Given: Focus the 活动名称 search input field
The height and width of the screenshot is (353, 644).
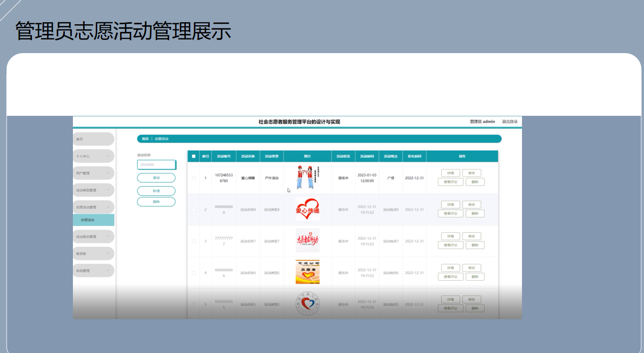Looking at the screenshot, I should click(156, 164).
